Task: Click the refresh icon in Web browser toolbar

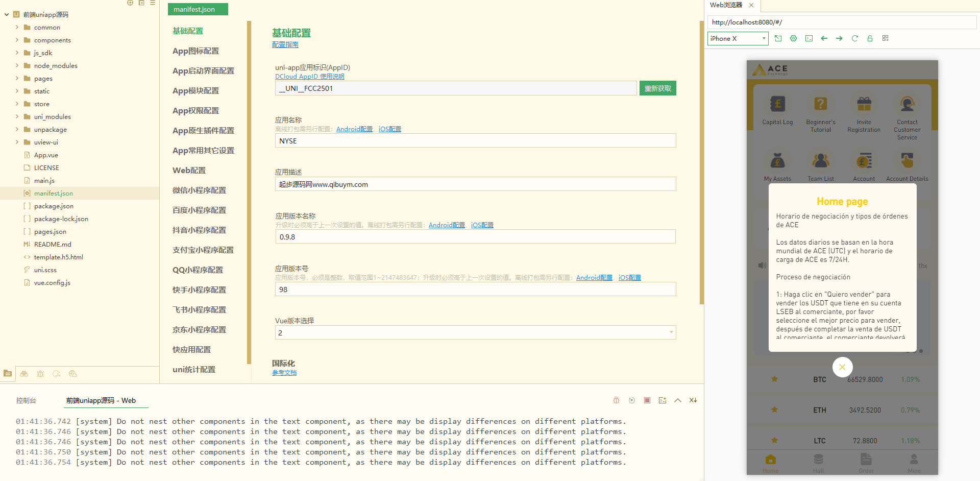Action: 854,38
